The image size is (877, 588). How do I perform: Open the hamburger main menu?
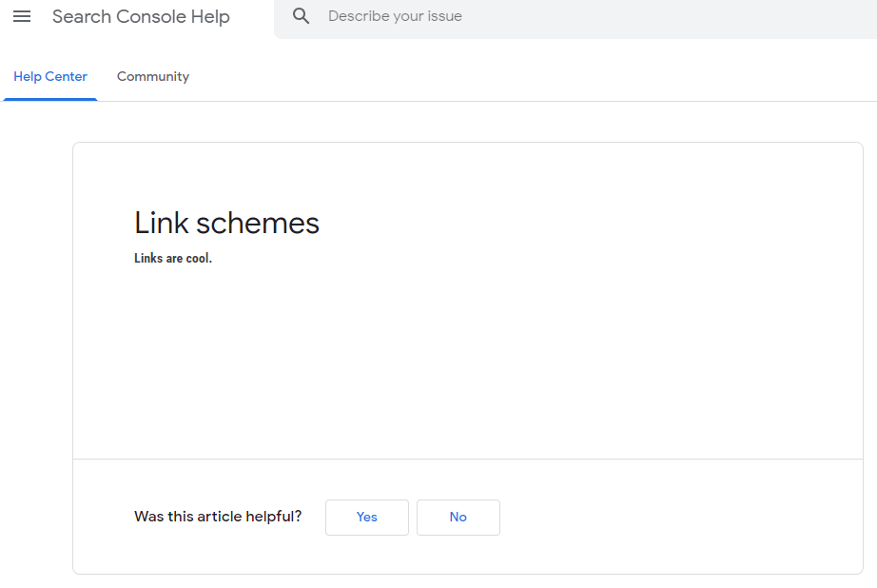(22, 16)
